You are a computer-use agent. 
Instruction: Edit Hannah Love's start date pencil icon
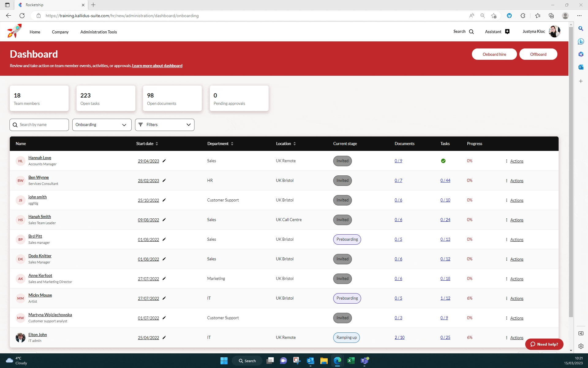coord(164,161)
